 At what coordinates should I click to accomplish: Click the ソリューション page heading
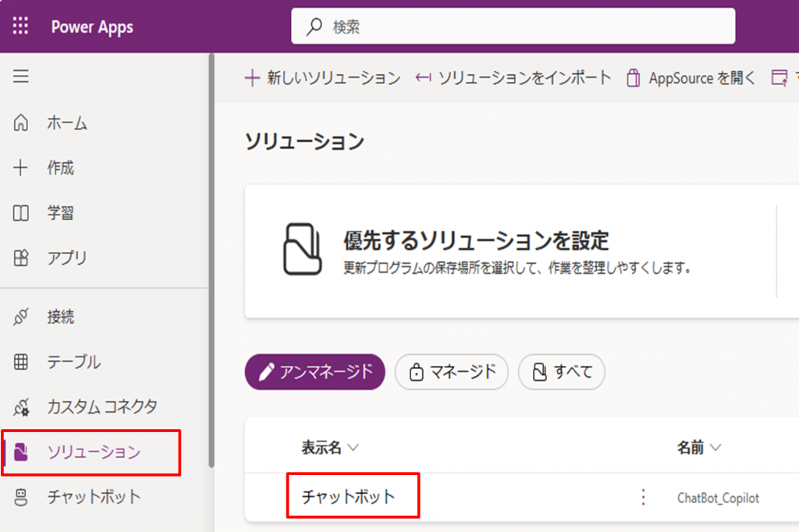click(305, 141)
